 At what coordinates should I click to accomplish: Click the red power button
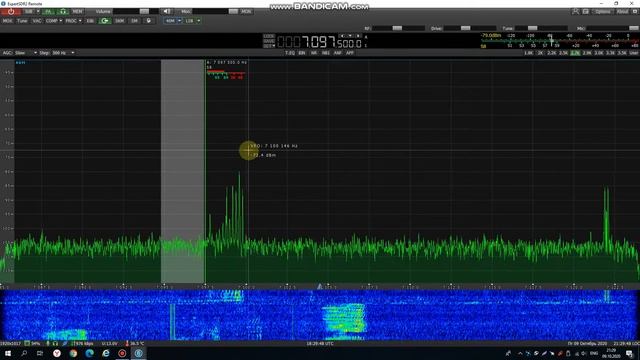click(x=11, y=11)
